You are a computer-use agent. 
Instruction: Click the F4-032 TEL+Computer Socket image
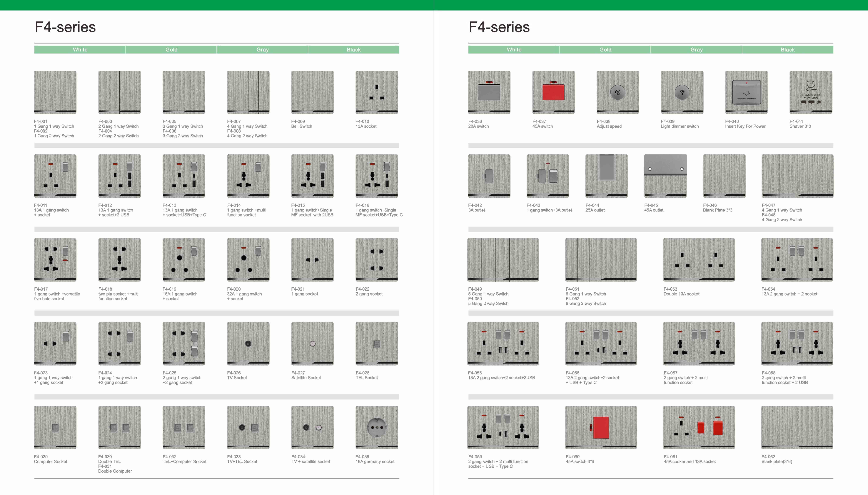click(x=184, y=427)
